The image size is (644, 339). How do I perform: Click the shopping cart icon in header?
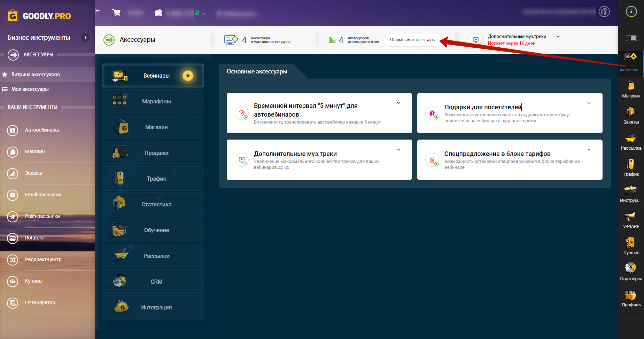[117, 13]
